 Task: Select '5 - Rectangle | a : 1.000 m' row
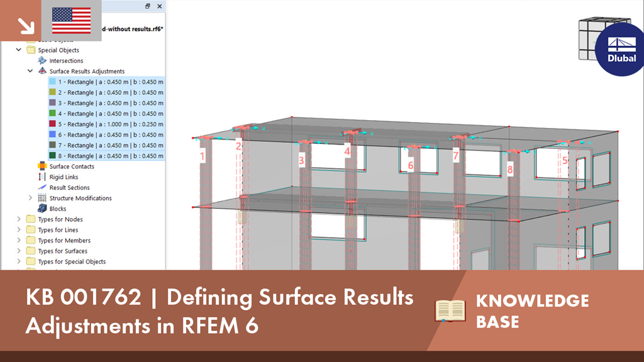point(106,124)
